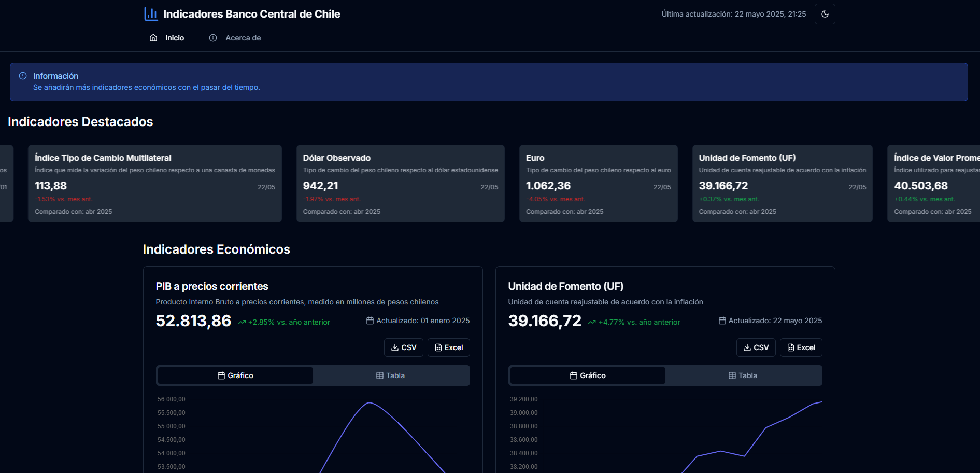Download CSV for Unidad de Fomento panel

[756, 347]
